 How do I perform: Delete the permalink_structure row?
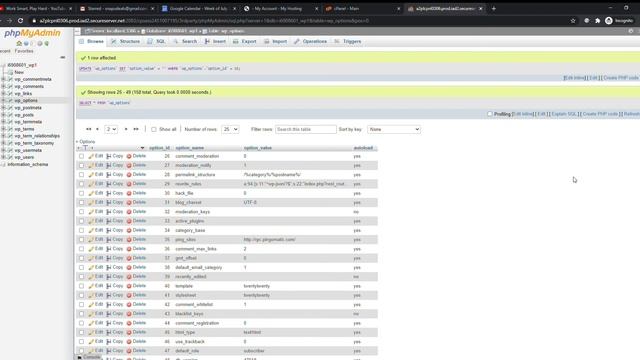click(x=136, y=175)
